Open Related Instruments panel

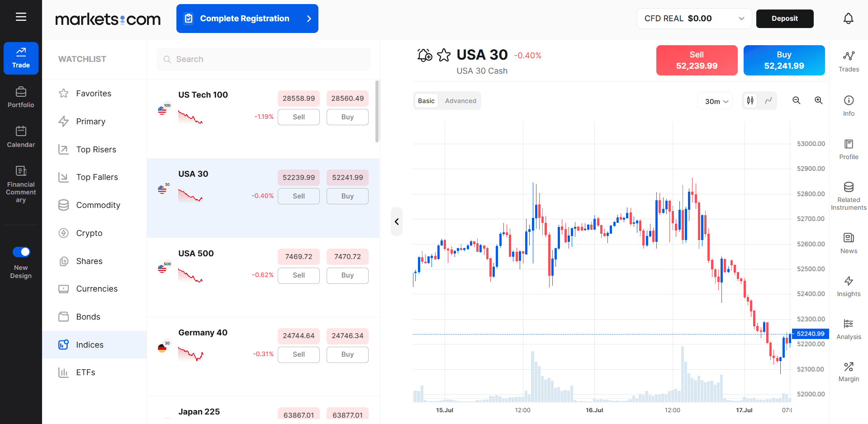pos(849,196)
